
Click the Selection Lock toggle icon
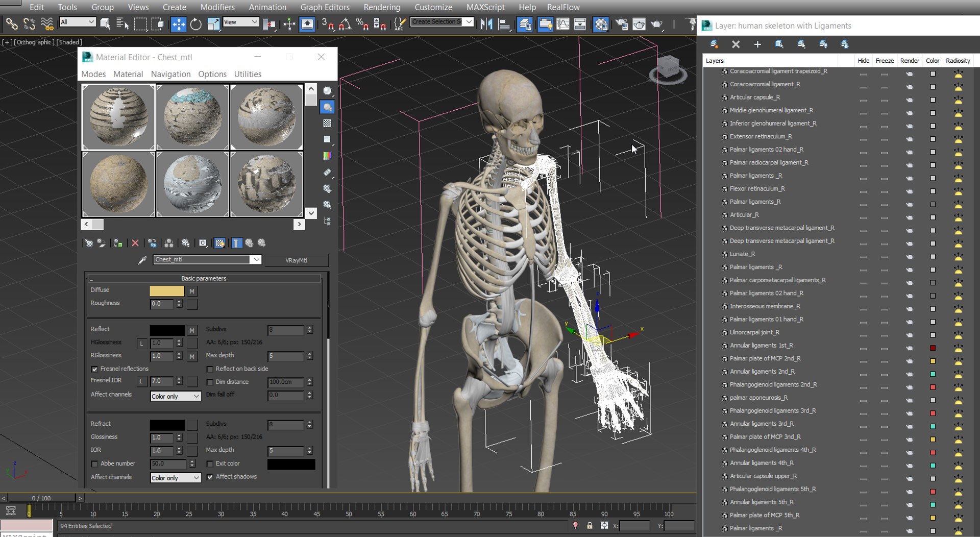590,525
